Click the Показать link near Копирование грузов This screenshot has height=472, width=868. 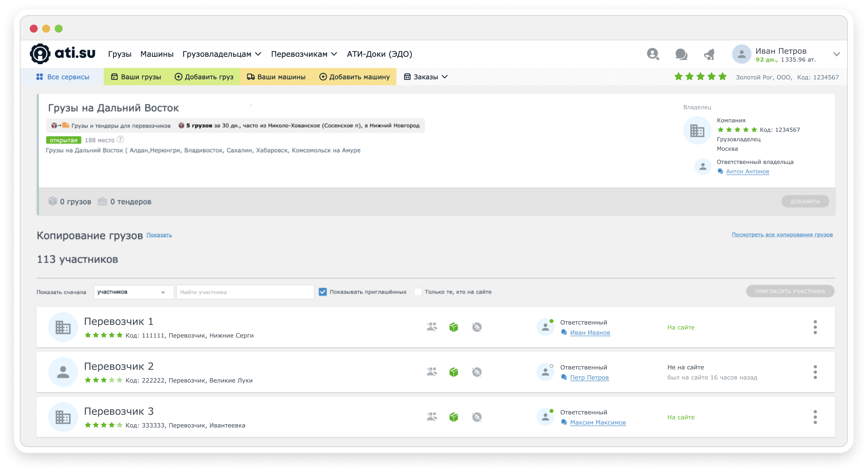159,235
